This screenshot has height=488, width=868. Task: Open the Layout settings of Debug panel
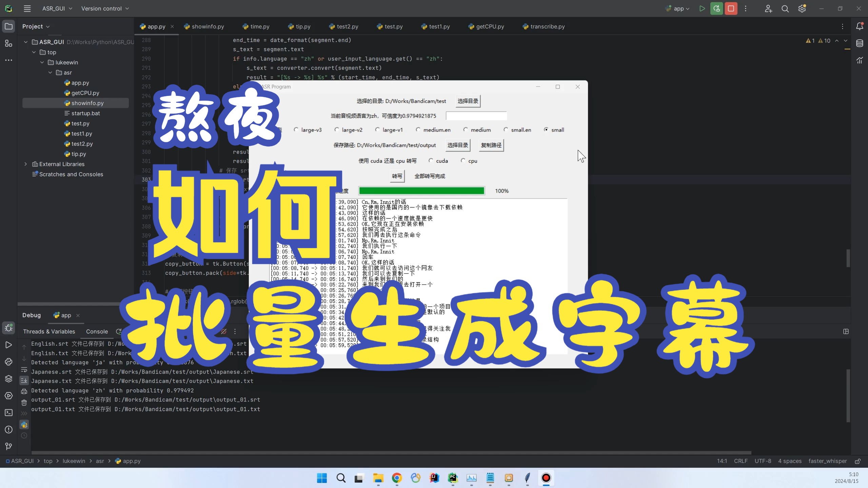pyautogui.click(x=846, y=331)
